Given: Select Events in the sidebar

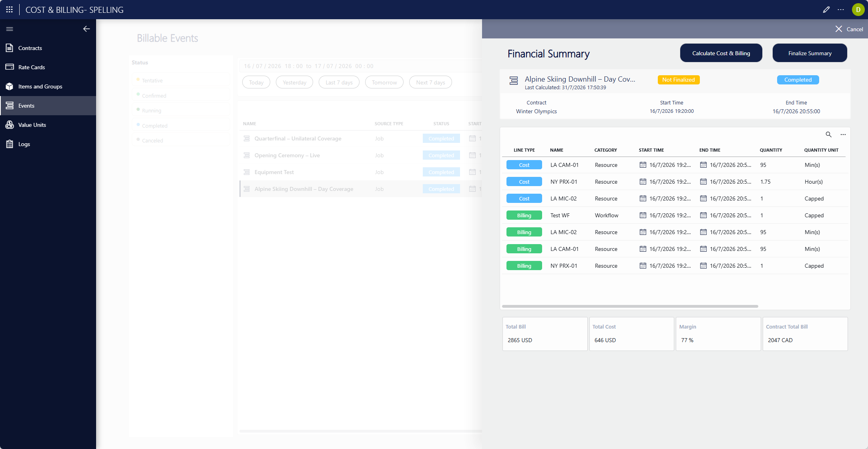Looking at the screenshot, I should [x=48, y=106].
